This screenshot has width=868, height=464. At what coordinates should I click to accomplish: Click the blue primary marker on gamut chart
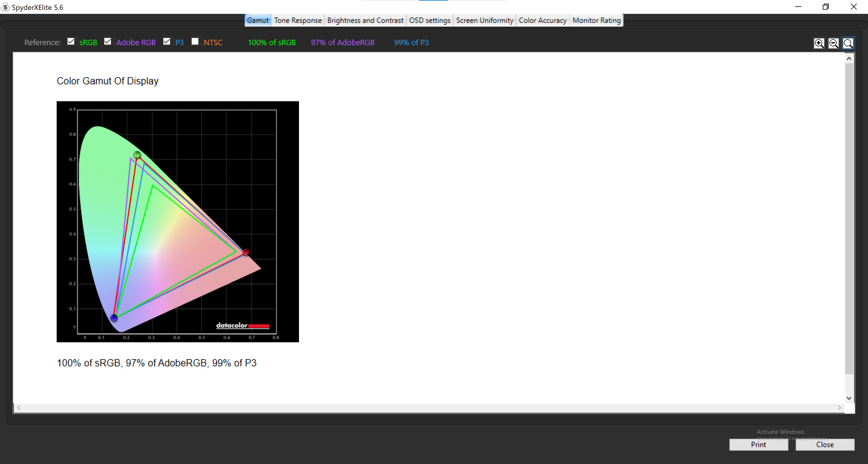(114, 318)
